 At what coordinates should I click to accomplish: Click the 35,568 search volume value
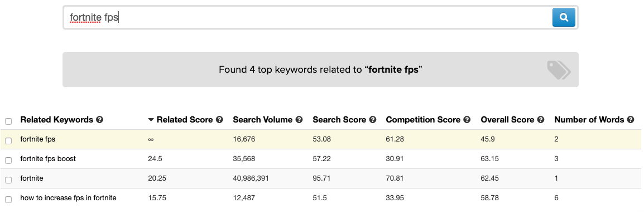[244, 158]
